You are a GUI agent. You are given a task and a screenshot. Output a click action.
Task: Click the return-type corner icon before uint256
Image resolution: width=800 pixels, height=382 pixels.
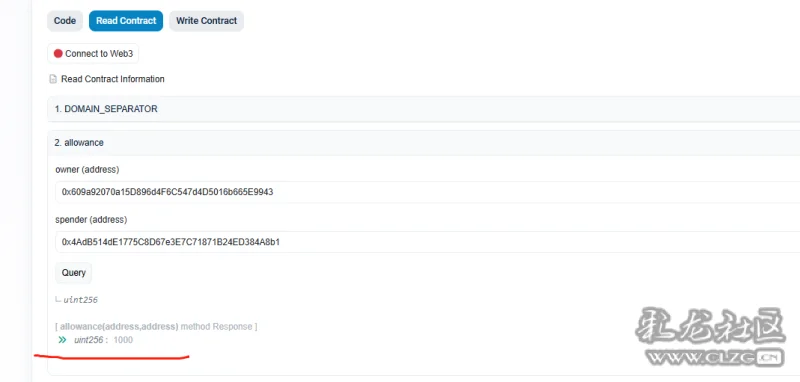(58, 300)
